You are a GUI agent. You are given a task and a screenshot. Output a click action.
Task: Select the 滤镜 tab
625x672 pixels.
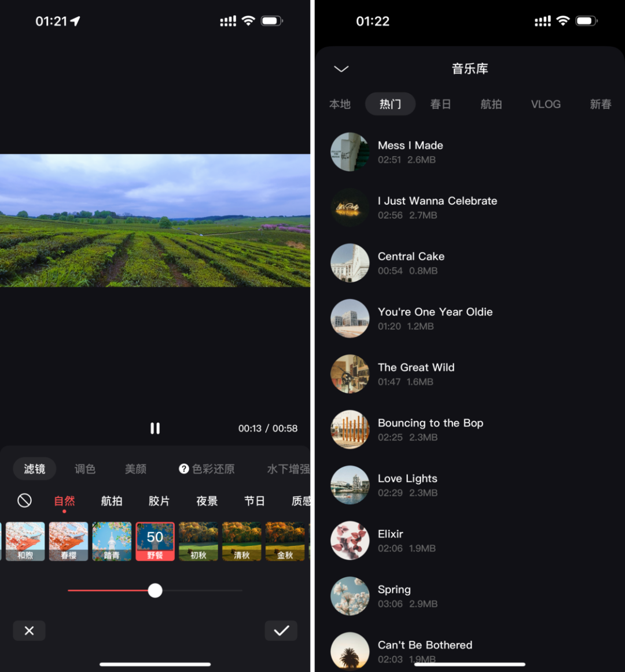click(34, 469)
